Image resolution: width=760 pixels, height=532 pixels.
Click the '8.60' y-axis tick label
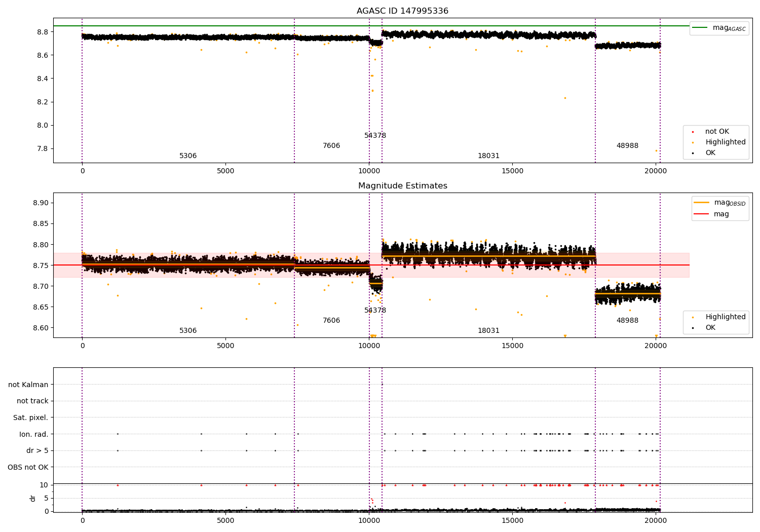point(40,328)
